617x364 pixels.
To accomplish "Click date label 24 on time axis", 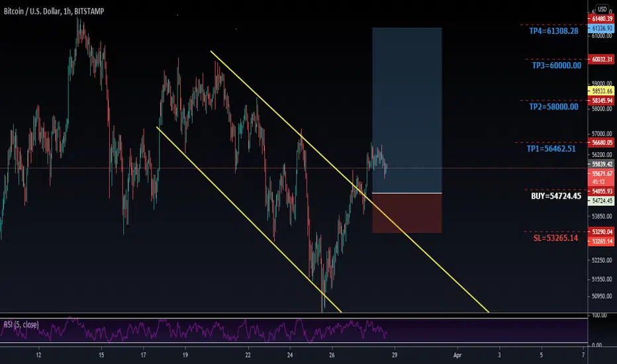I will click(290, 355).
